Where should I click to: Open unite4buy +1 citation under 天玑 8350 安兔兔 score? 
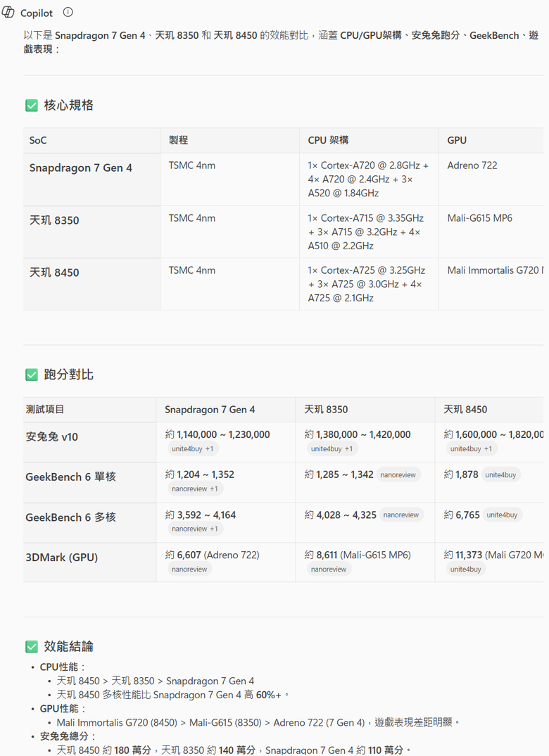tap(332, 449)
